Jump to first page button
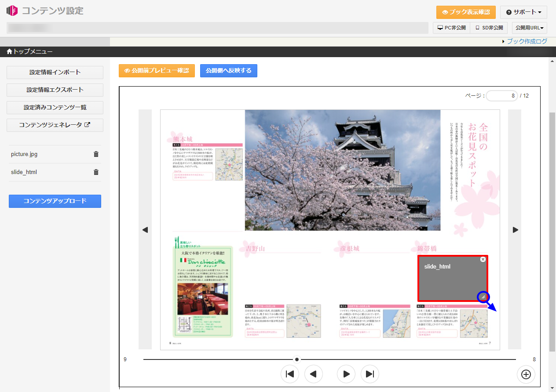The width and height of the screenshot is (556, 392). pos(290,374)
